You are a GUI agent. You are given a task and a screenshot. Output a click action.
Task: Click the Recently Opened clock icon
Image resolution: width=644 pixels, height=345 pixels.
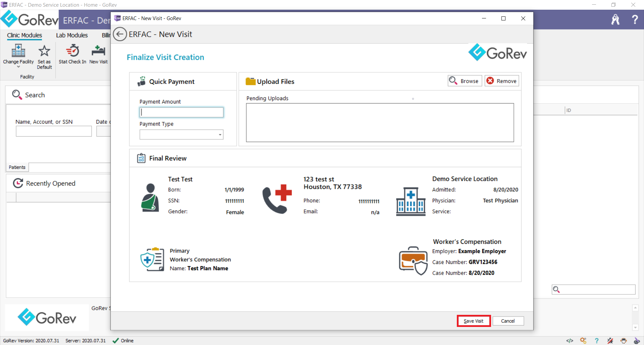pyautogui.click(x=18, y=183)
